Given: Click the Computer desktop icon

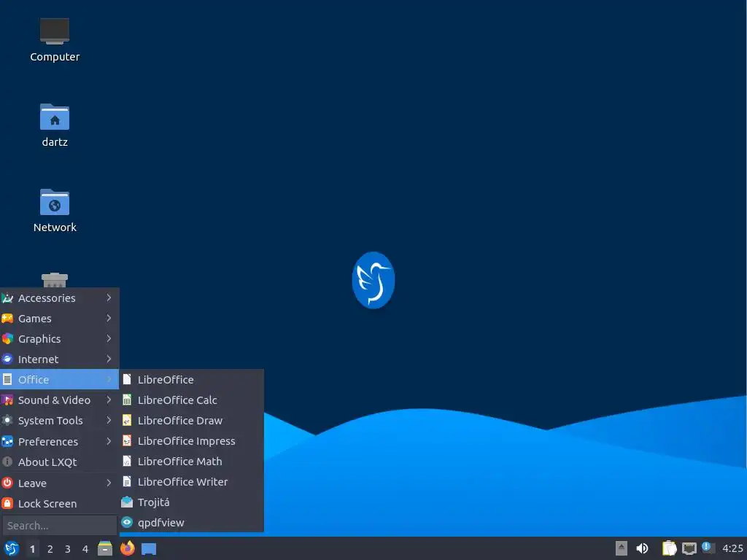Looking at the screenshot, I should point(55,40).
